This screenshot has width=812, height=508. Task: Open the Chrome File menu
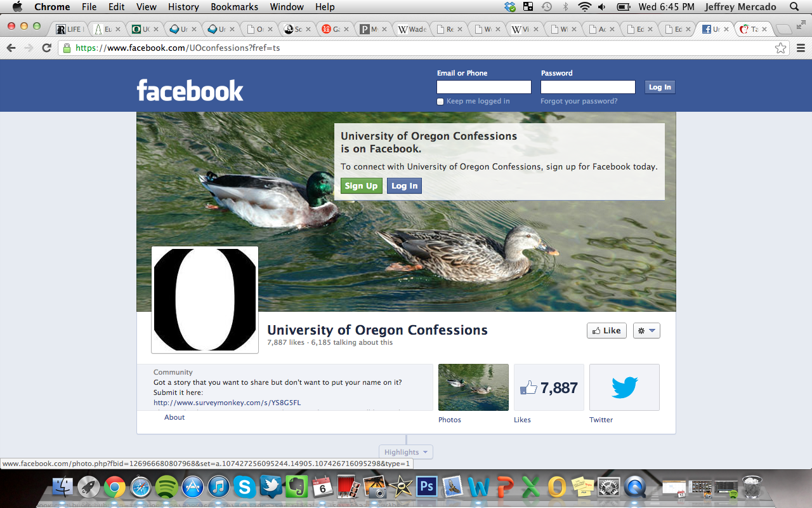(89, 7)
